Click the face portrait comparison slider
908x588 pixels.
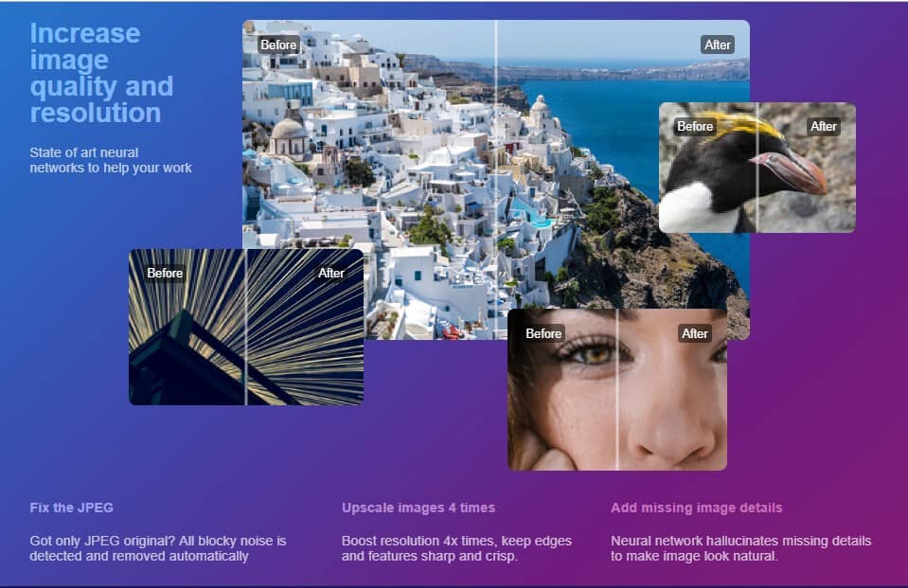pos(617,389)
